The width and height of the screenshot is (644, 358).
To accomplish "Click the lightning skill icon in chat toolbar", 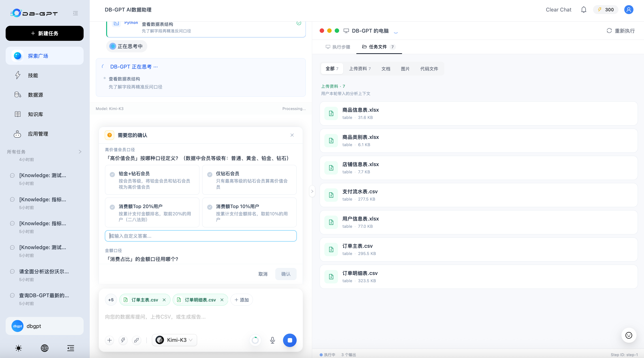I will click(x=123, y=340).
